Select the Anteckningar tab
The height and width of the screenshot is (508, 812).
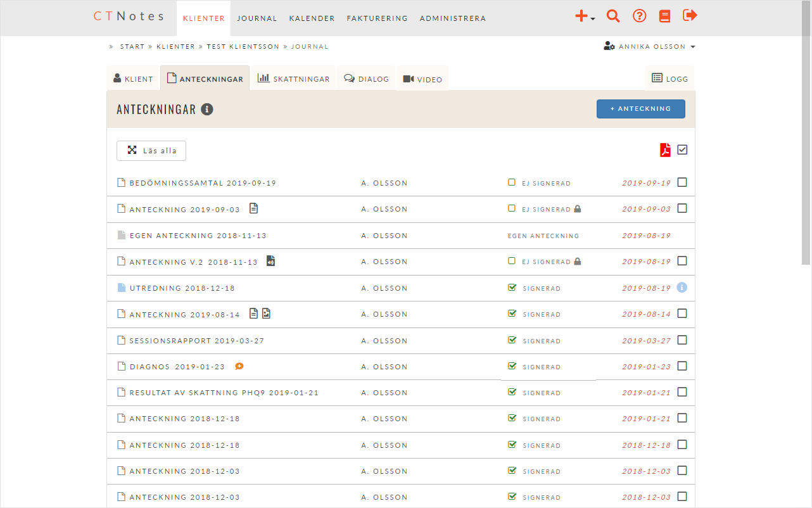click(x=205, y=79)
